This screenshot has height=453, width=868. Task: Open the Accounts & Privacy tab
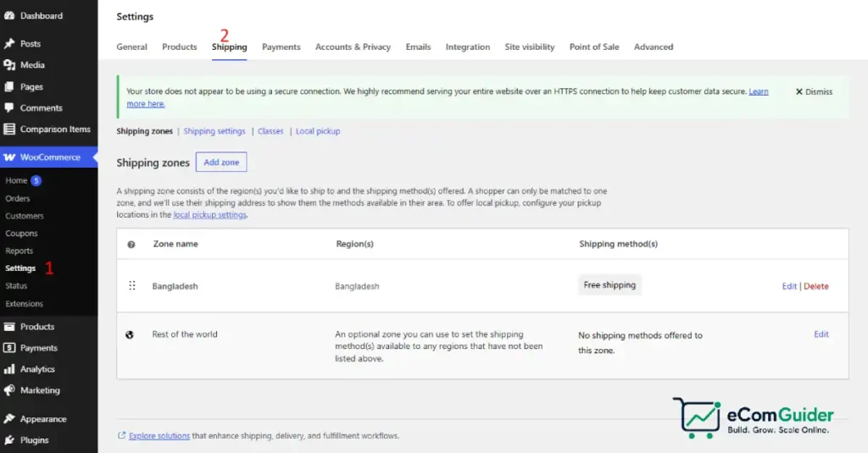tap(353, 47)
